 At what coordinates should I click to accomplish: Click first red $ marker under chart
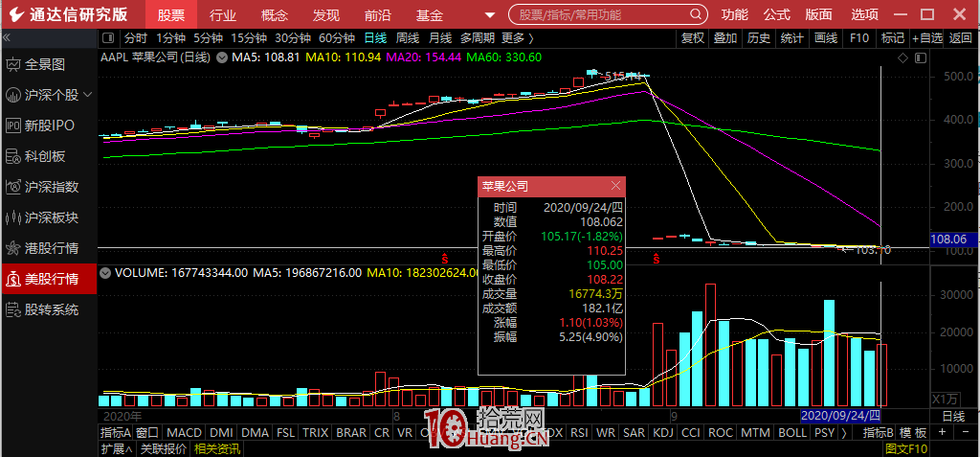(x=445, y=258)
